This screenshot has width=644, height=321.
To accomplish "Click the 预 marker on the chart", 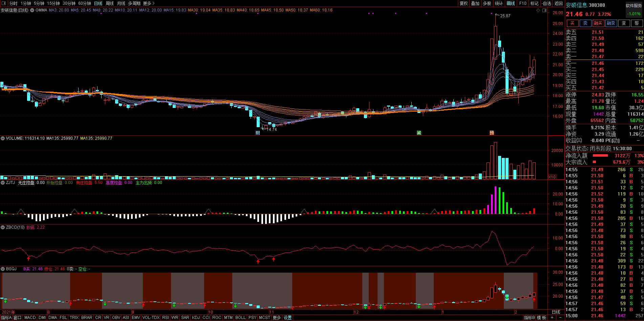I will pos(492,133).
